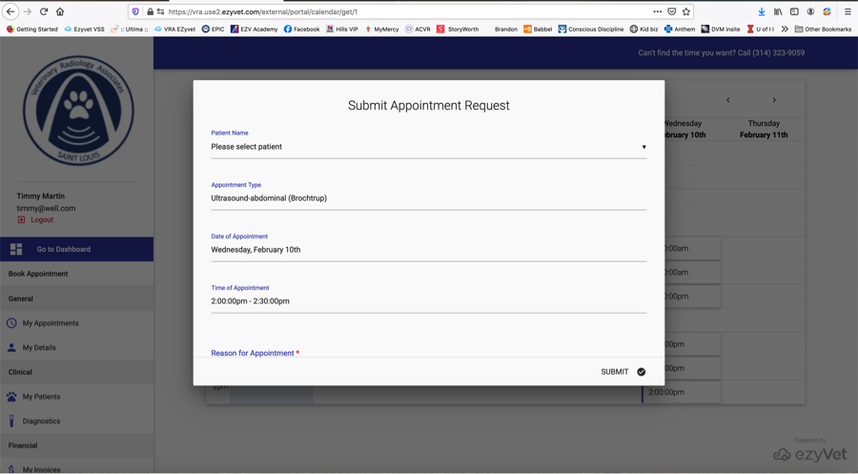Click the Diagnostics test tube icon

[12, 421]
